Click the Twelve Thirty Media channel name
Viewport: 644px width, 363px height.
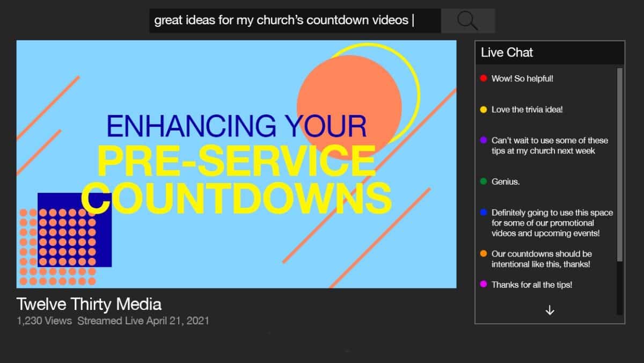tap(89, 304)
